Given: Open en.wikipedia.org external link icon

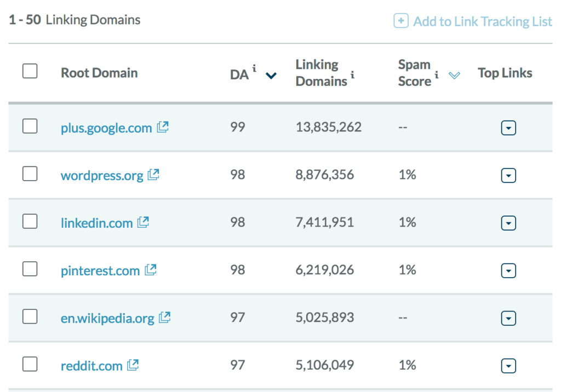Looking at the screenshot, I should pyautogui.click(x=165, y=318).
